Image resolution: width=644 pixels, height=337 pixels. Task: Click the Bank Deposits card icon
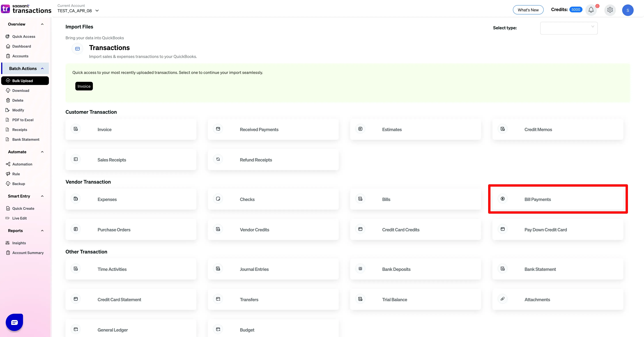click(x=360, y=269)
